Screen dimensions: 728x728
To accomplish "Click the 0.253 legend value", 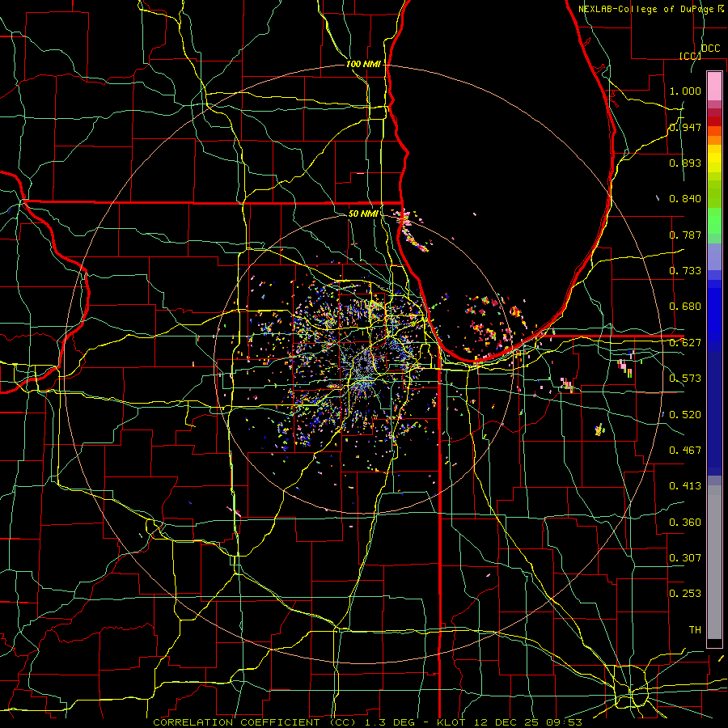I will click(685, 594).
